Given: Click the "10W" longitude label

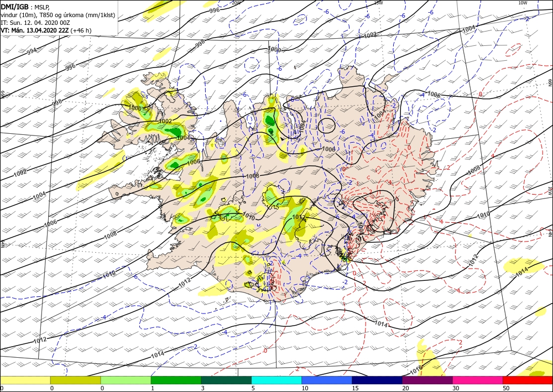Looking at the screenshot, I should click(523, 3).
